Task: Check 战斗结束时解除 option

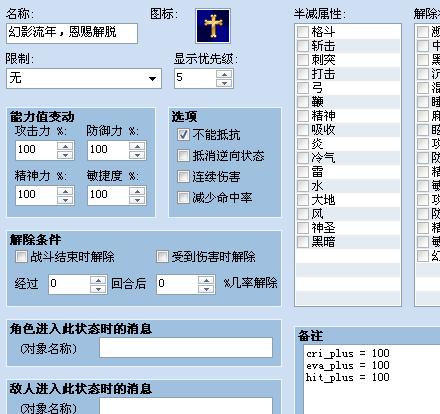Action: click(x=21, y=257)
